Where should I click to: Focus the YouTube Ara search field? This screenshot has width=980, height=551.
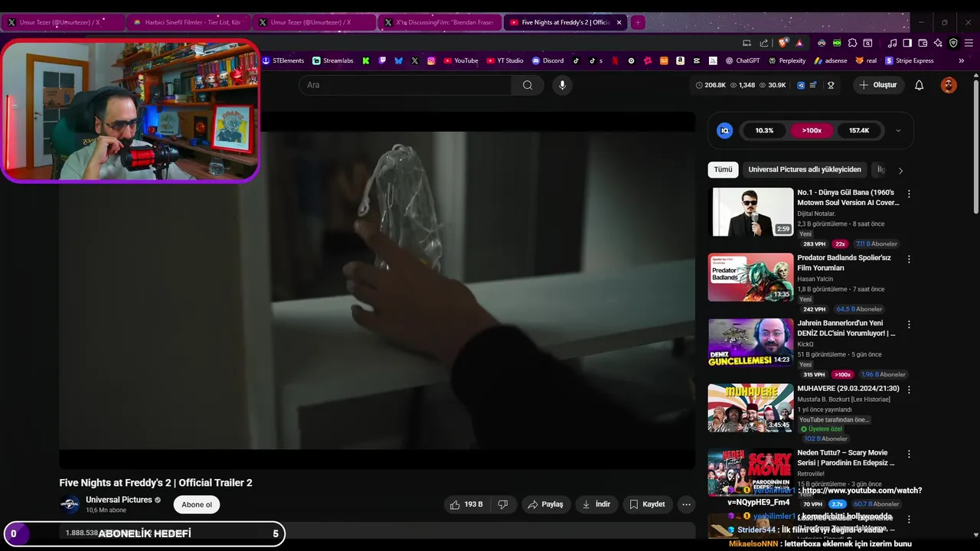coord(406,85)
